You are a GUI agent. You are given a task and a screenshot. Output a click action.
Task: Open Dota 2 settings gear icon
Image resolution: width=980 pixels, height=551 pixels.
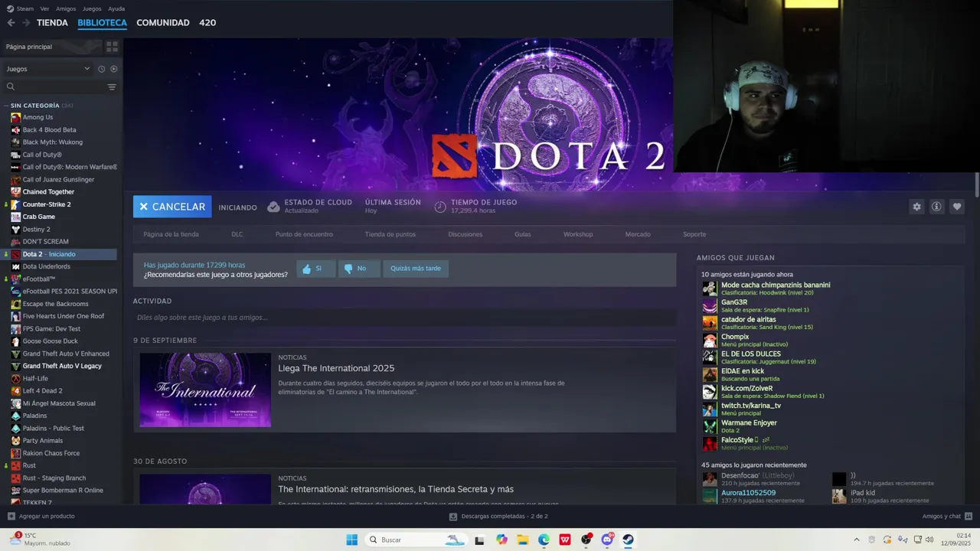916,207
